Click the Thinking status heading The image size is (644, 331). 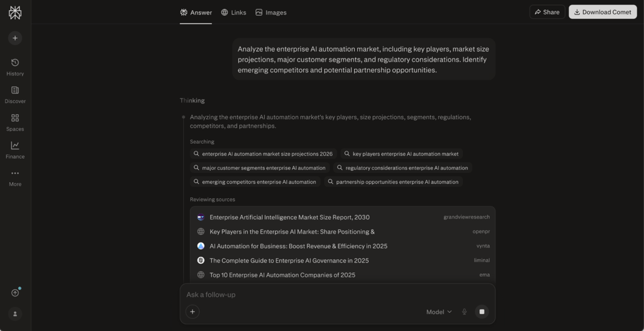click(x=192, y=100)
